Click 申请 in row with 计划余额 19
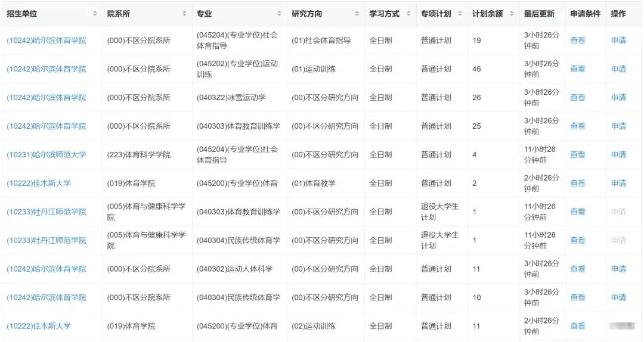Viewport: 644px width, 342px height. point(618,41)
